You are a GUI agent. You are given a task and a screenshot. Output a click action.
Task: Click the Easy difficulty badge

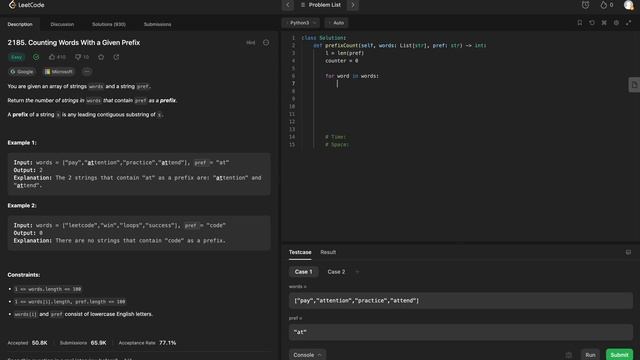pos(17,57)
